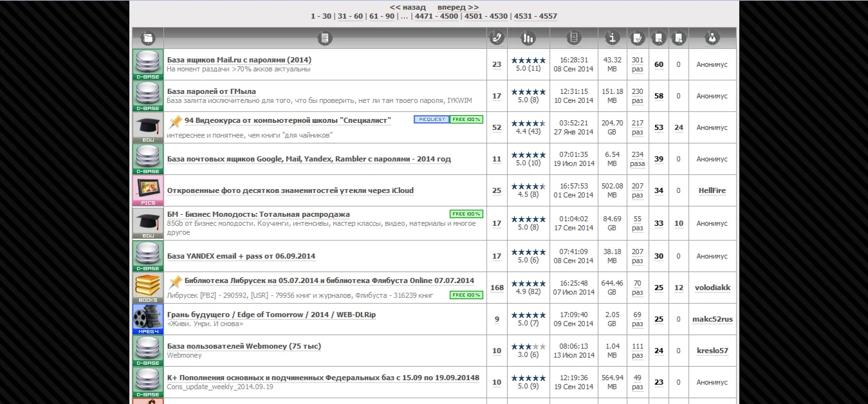
Task: Open uploader profile HellFire
Action: 712,190
